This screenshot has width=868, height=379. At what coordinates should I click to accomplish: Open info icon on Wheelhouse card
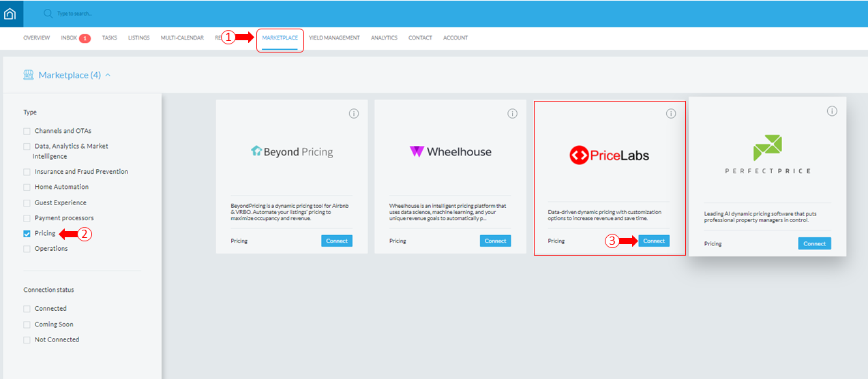[x=512, y=114]
